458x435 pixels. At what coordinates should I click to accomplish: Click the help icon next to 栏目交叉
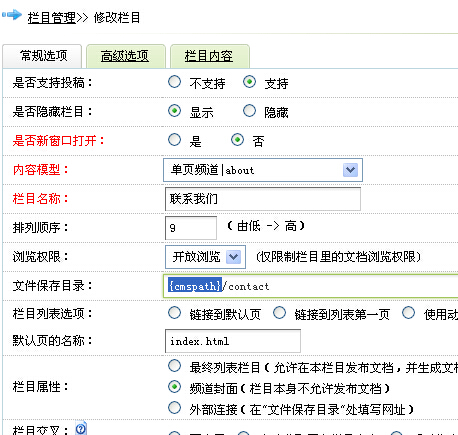81,429
